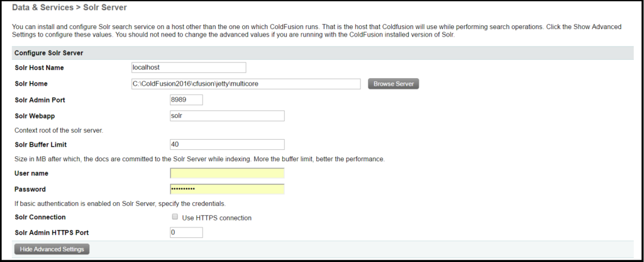The height and width of the screenshot is (262, 644).
Task: Click the Solr Host Name label
Action: pyautogui.click(x=39, y=68)
